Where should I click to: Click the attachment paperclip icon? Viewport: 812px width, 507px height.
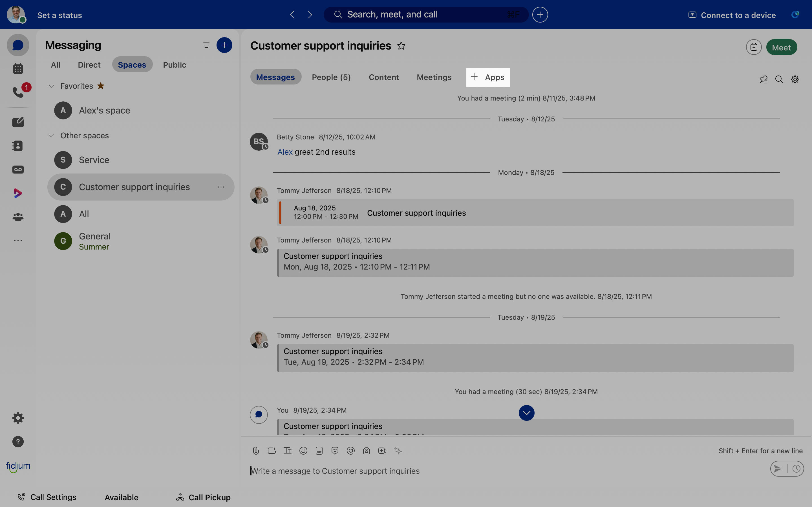tap(256, 451)
